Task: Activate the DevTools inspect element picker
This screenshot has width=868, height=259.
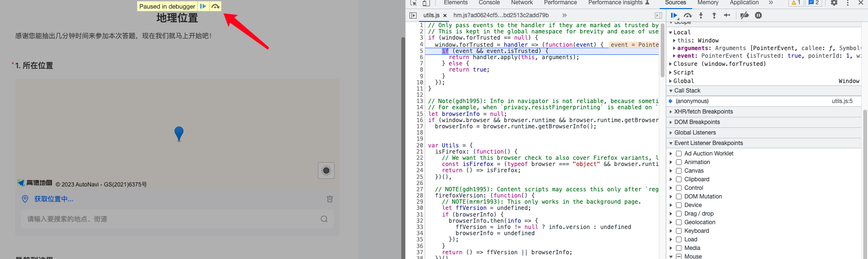Action: pyautogui.click(x=414, y=3)
